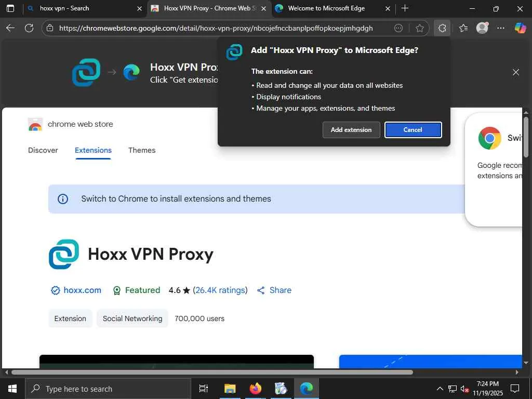Open the notification center icon
This screenshot has width=532, height=399.
coord(515,389)
